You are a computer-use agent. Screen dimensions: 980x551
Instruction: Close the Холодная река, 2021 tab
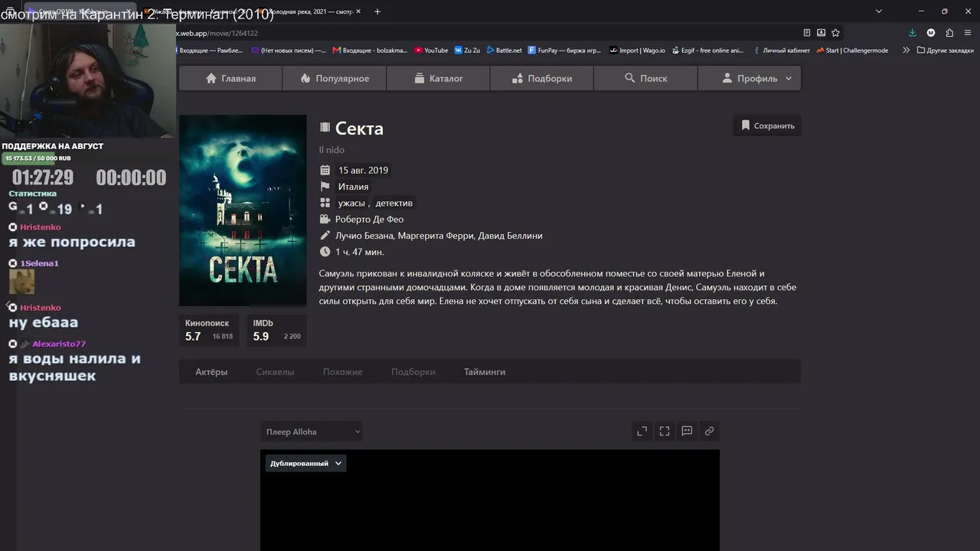pyautogui.click(x=358, y=11)
